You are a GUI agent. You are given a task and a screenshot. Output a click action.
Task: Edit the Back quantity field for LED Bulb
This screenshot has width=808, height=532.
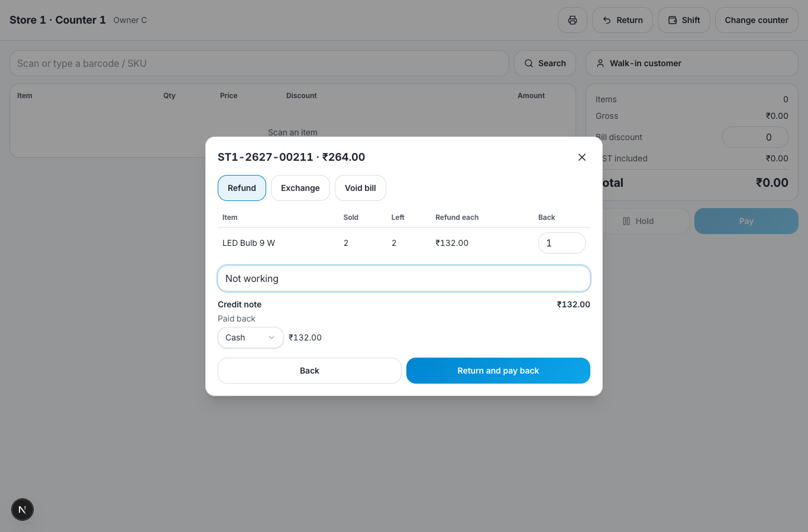click(561, 243)
